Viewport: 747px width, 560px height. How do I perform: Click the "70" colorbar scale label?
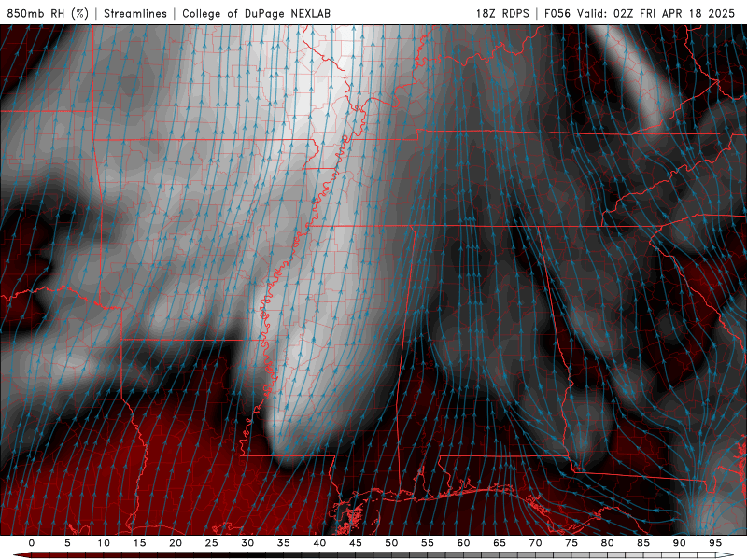(535, 543)
